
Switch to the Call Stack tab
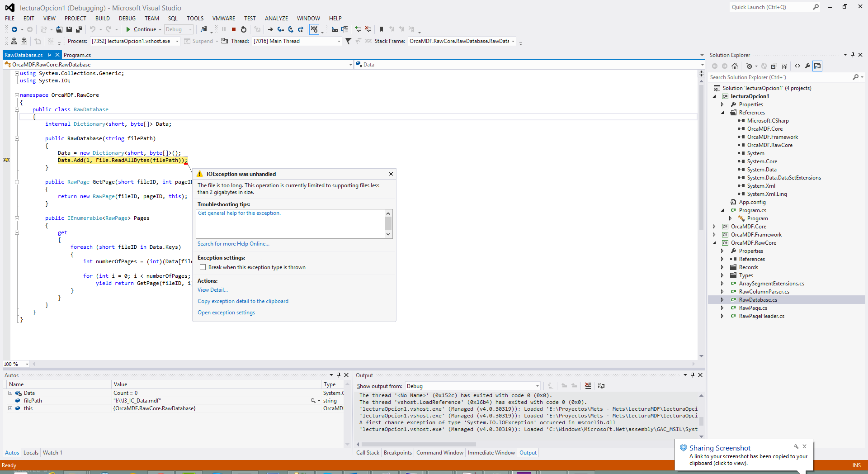pyautogui.click(x=368, y=453)
